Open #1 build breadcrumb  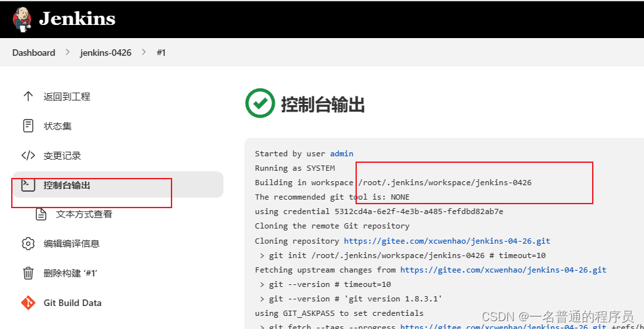161,53
